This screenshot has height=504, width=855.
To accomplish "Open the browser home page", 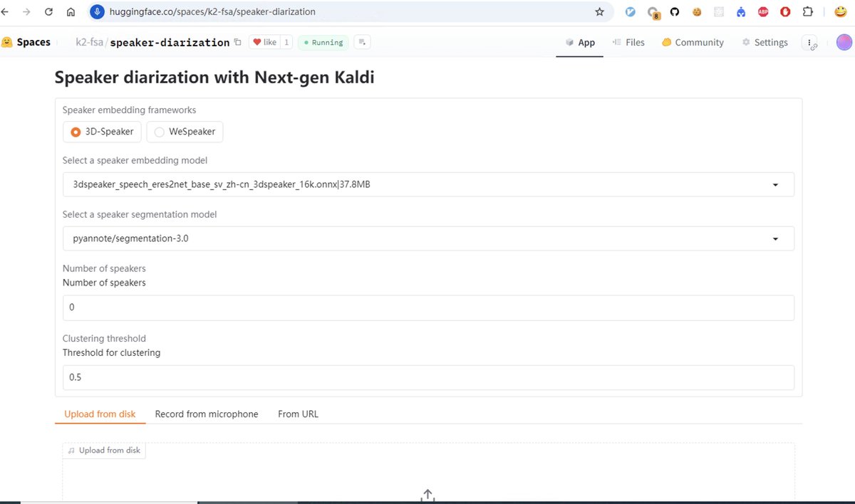I will (71, 12).
